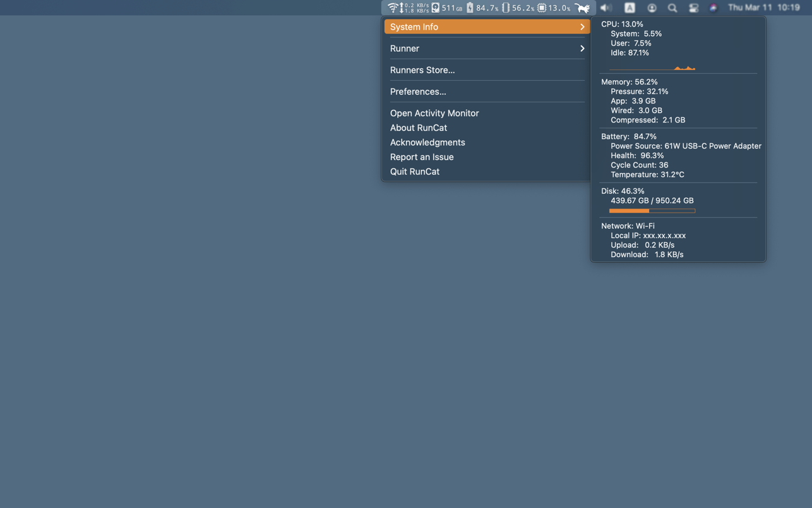Screen dimensions: 812x508
Task: Open Preferences…
Action: pyautogui.click(x=418, y=91)
